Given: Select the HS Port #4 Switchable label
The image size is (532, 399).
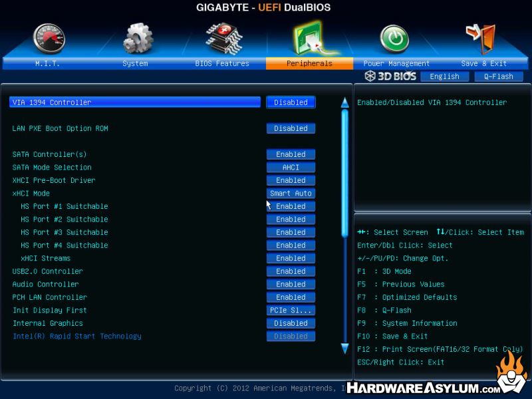Looking at the screenshot, I should click(65, 245).
